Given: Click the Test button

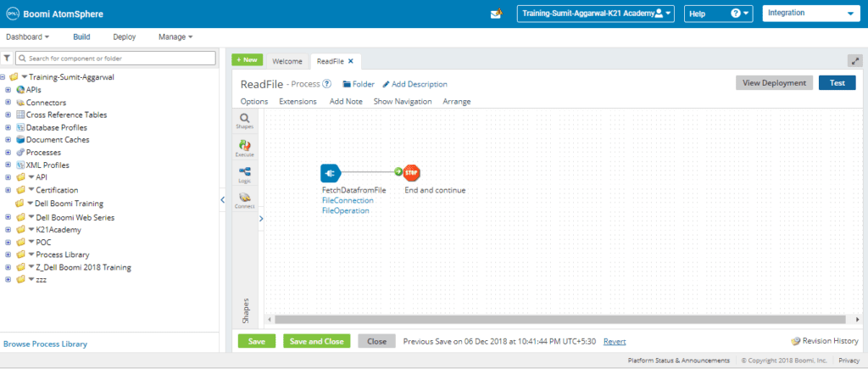Looking at the screenshot, I should 837,83.
